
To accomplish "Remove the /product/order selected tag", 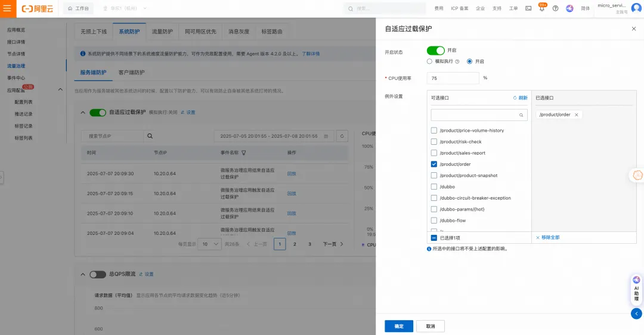I will pos(576,115).
